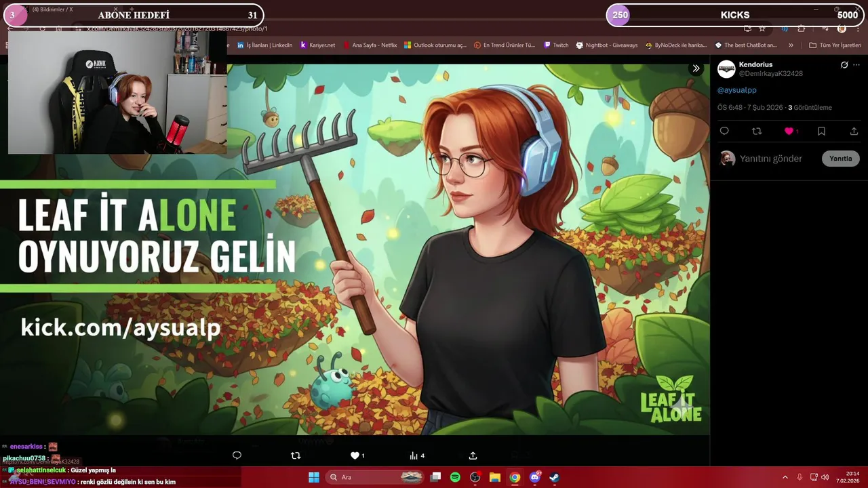Click the @DemirkayaK32428 handle

[770, 73]
